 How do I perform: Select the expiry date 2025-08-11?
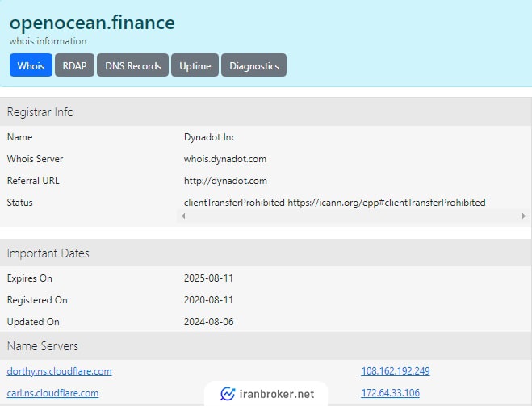[208, 278]
